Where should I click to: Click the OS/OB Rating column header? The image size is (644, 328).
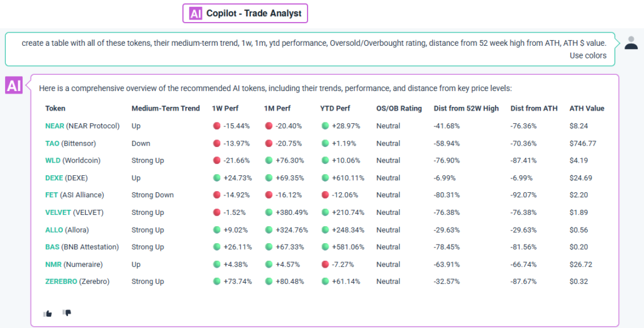point(399,108)
